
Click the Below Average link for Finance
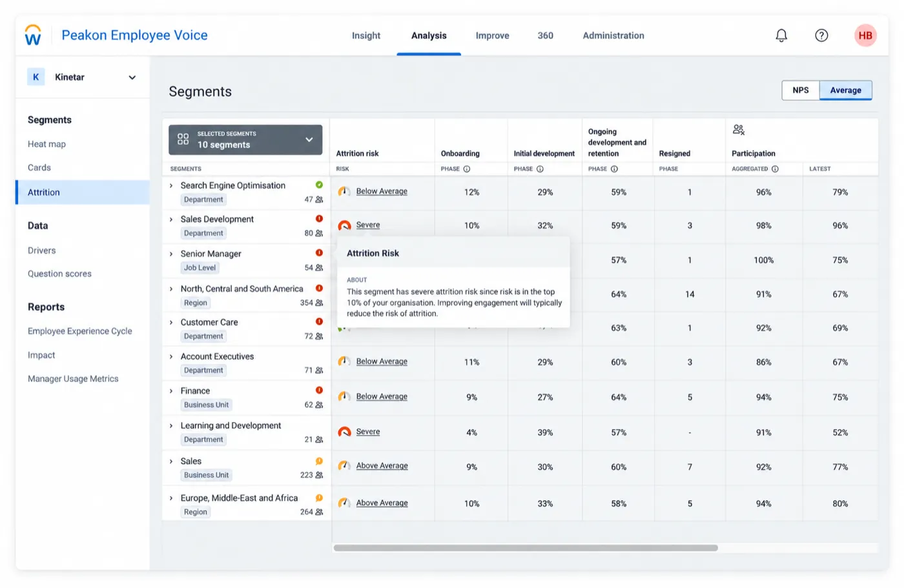click(382, 396)
